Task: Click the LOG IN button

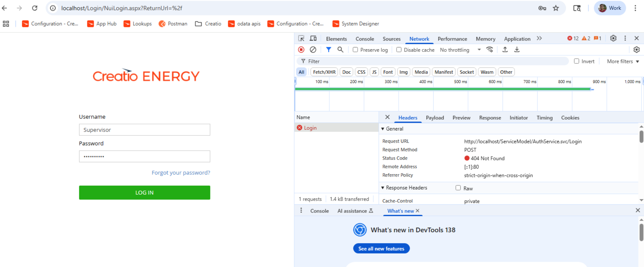Action: click(145, 192)
